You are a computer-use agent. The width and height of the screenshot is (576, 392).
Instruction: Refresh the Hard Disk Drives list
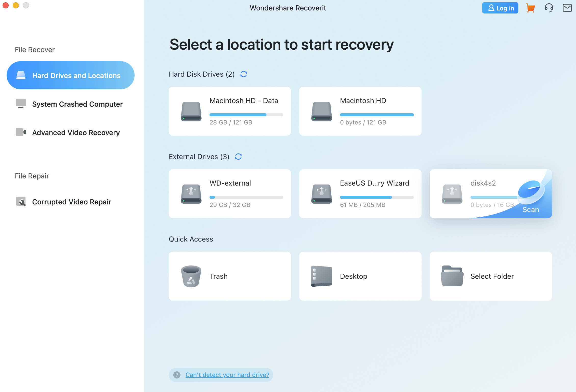[x=244, y=74]
